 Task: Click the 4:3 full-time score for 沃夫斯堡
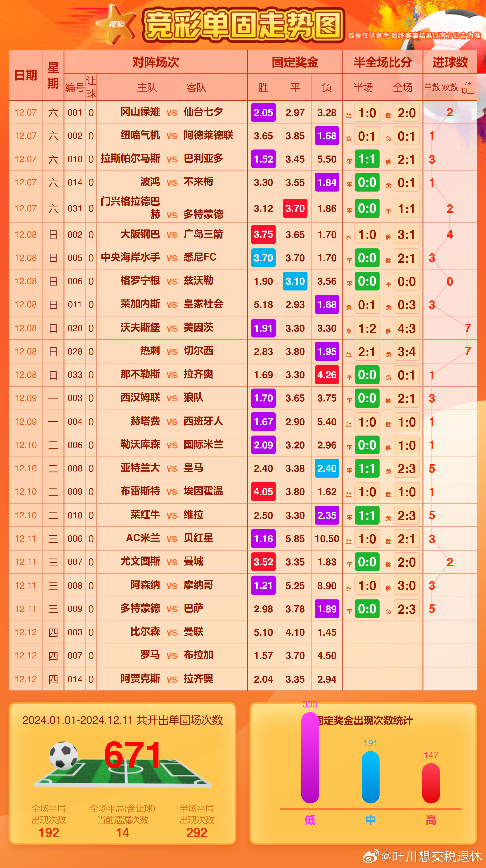(406, 328)
